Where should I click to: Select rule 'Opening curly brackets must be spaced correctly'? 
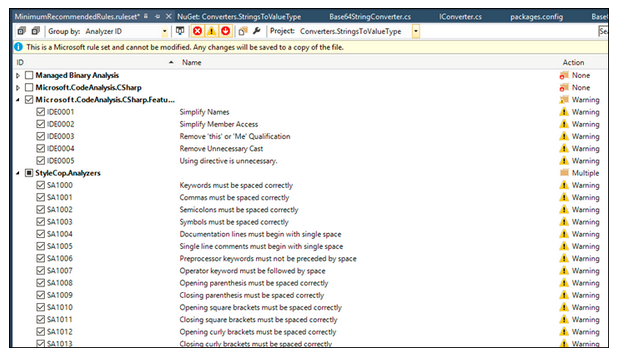(x=258, y=332)
